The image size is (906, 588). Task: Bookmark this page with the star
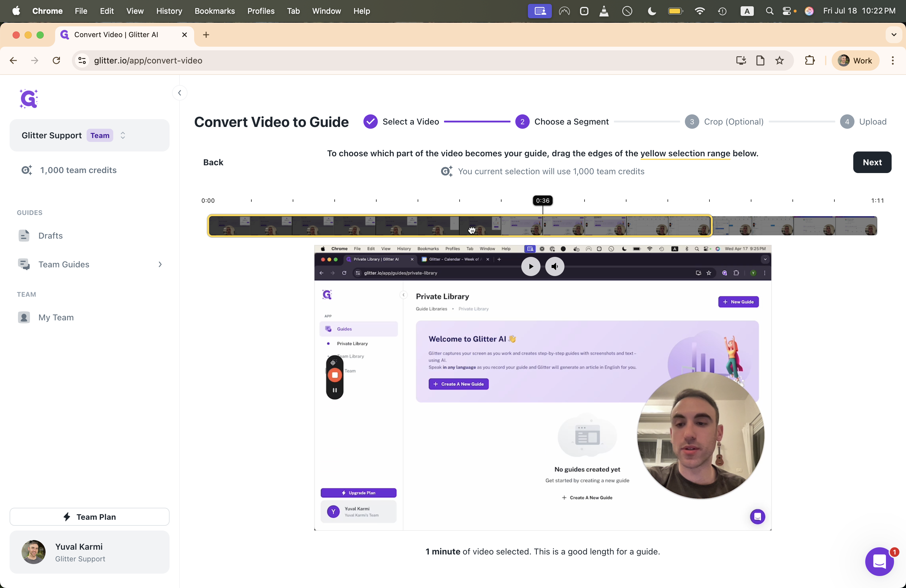[x=780, y=60]
